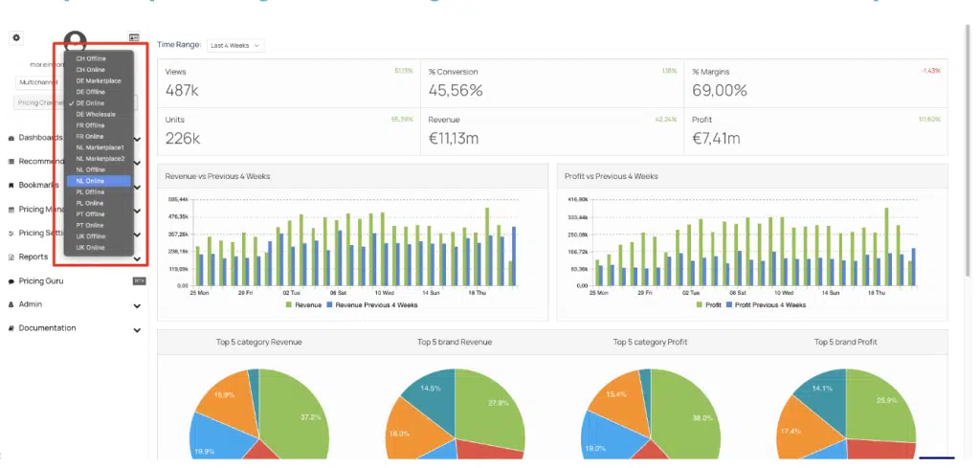The width and height of the screenshot is (980, 468).
Task: Click the % Conversion 45,56% card
Action: 552,83
